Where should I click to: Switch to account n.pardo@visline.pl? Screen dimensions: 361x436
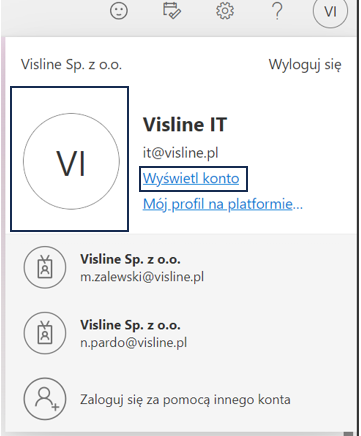tap(180, 333)
